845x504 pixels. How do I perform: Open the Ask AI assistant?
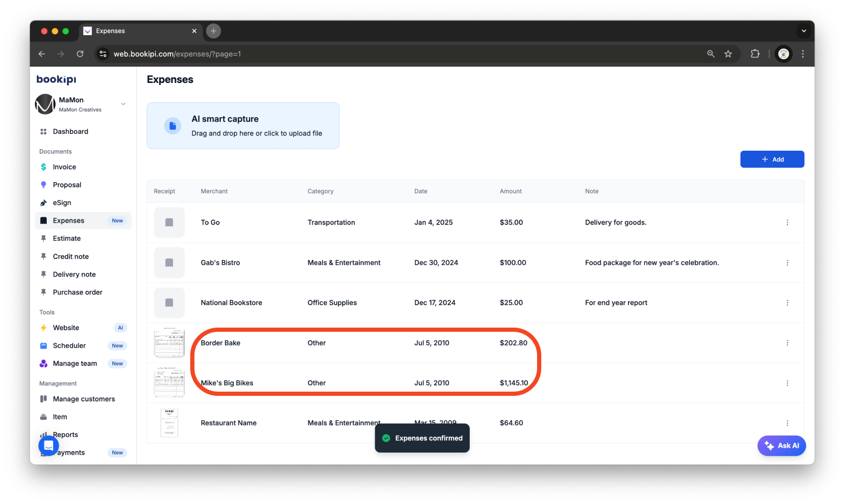click(781, 445)
